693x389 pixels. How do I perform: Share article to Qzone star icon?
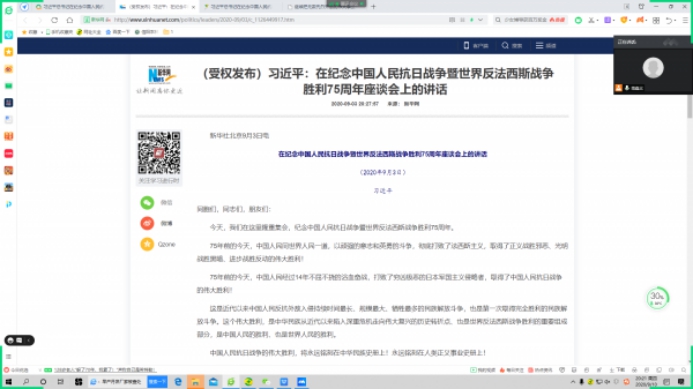[x=147, y=244]
